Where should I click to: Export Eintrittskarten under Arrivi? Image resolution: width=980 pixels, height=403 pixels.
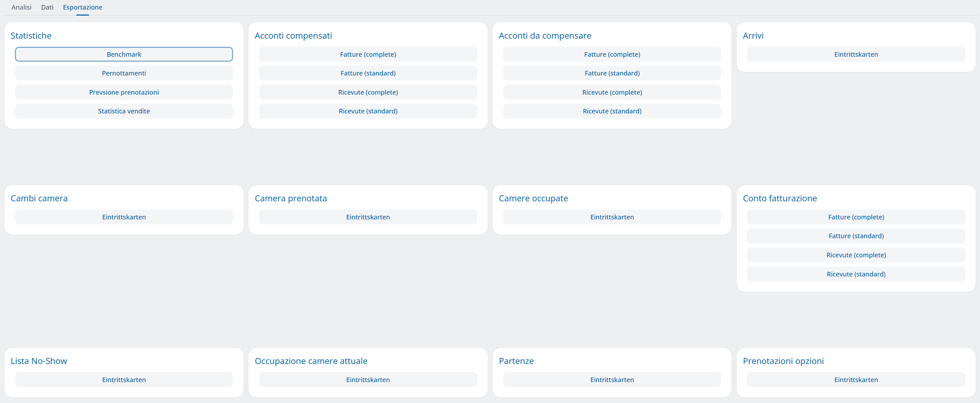[856, 54]
